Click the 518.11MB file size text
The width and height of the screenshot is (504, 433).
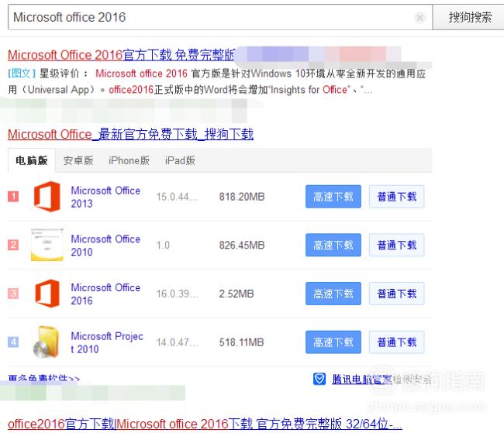click(241, 342)
